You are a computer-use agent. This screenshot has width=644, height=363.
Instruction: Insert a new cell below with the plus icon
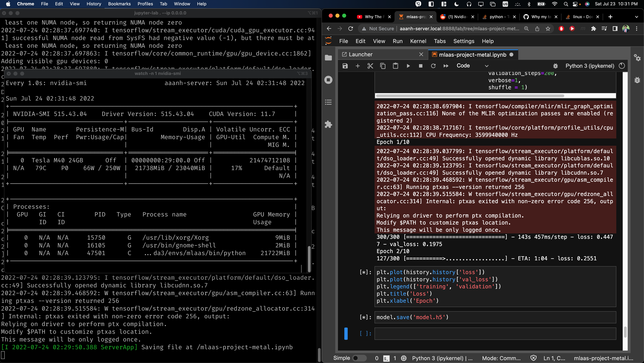(x=357, y=66)
